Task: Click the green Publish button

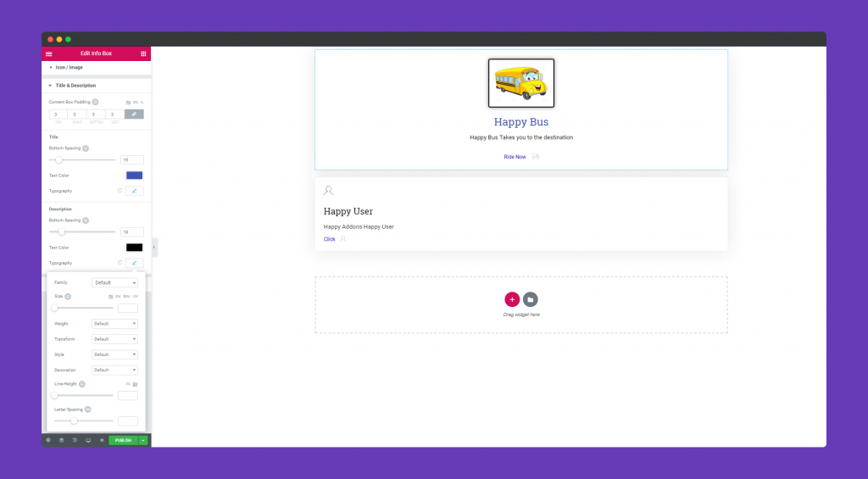Action: point(123,440)
